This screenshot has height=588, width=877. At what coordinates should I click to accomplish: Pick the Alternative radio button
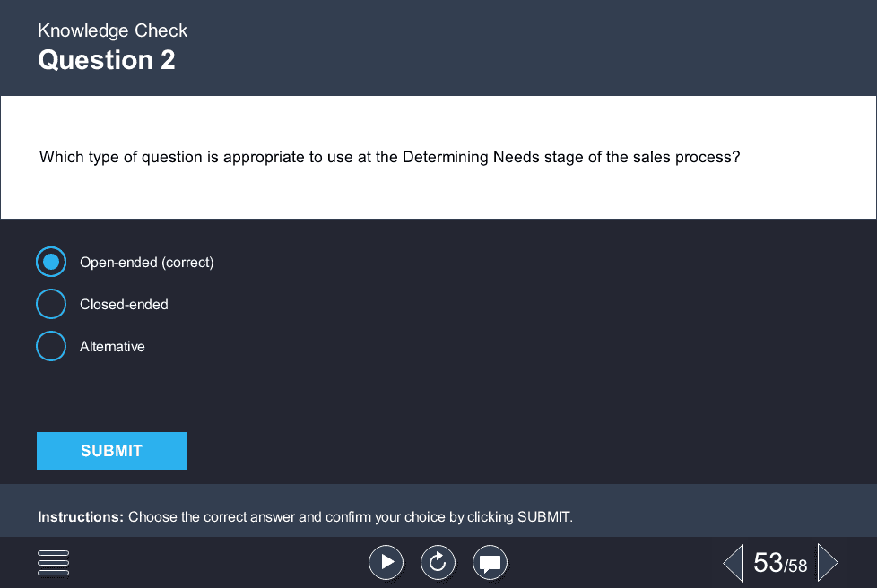pyautogui.click(x=51, y=346)
